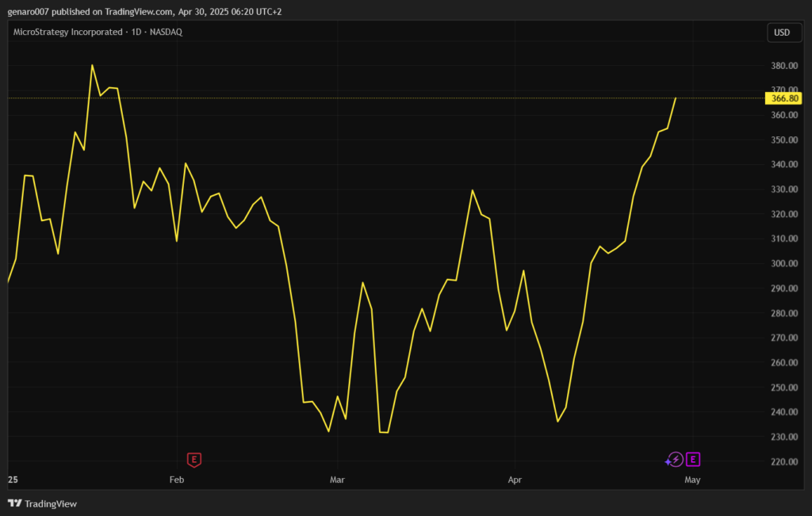Viewport: 812px width, 516px height.
Task: Click the 340.00 price scale label
Action: click(x=783, y=165)
